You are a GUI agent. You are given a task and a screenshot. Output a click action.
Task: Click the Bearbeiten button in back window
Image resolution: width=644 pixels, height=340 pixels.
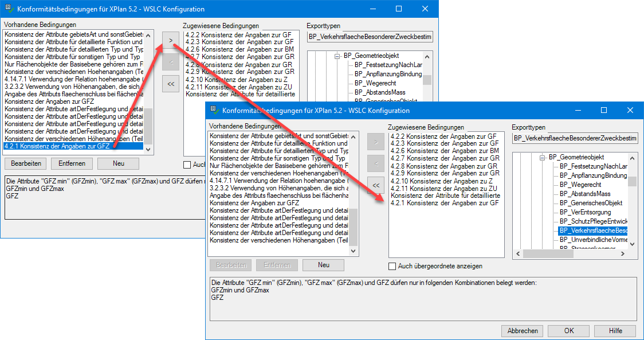click(x=26, y=163)
